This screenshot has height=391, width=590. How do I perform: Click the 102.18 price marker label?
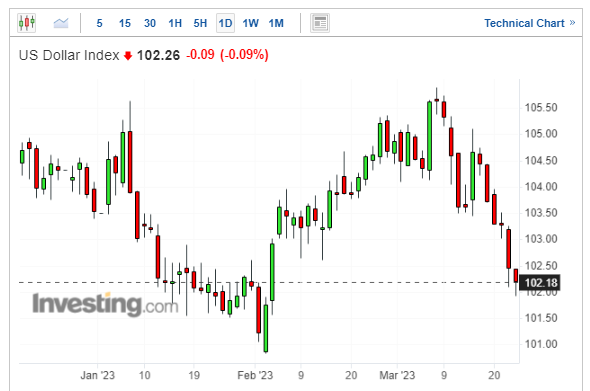click(x=540, y=283)
